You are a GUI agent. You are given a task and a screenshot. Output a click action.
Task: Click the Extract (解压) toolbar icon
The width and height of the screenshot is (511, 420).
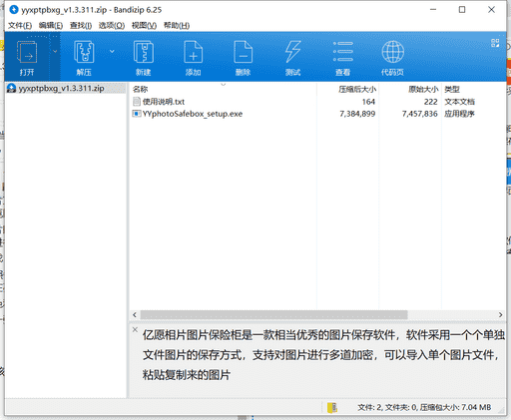[x=84, y=52]
